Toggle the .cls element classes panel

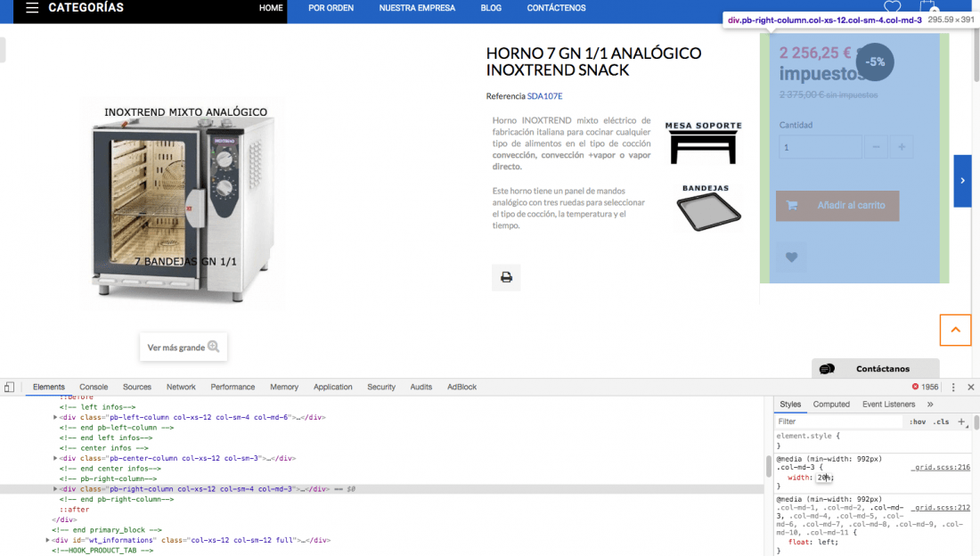click(x=942, y=422)
